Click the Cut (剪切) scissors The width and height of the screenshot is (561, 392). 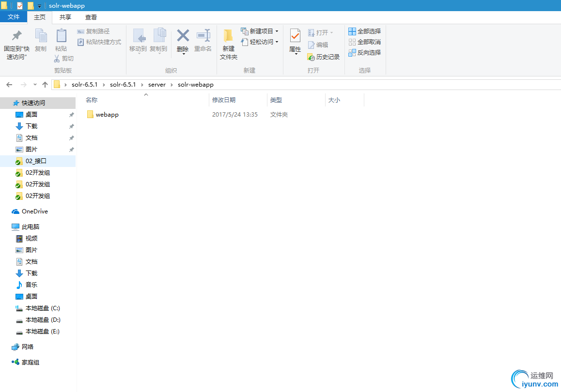tap(63, 58)
